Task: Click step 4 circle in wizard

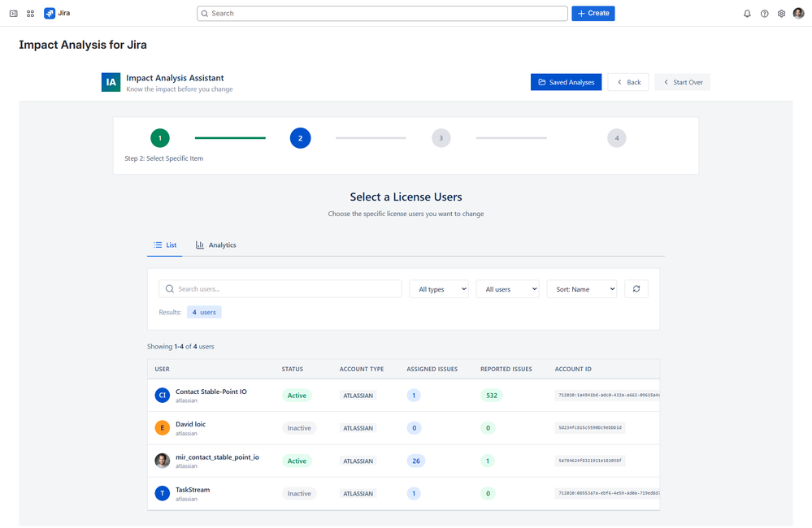Action: click(617, 138)
